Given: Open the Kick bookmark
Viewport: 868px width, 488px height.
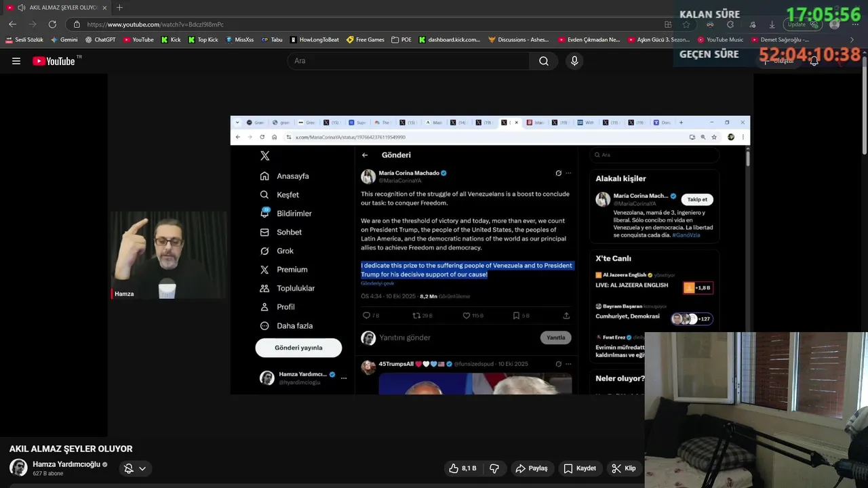Looking at the screenshot, I should (x=171, y=40).
